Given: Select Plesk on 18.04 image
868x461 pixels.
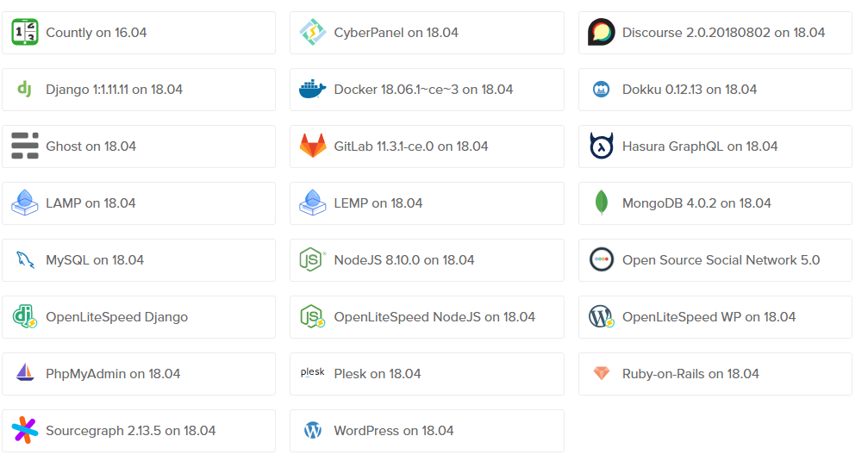Looking at the screenshot, I should tap(427, 374).
